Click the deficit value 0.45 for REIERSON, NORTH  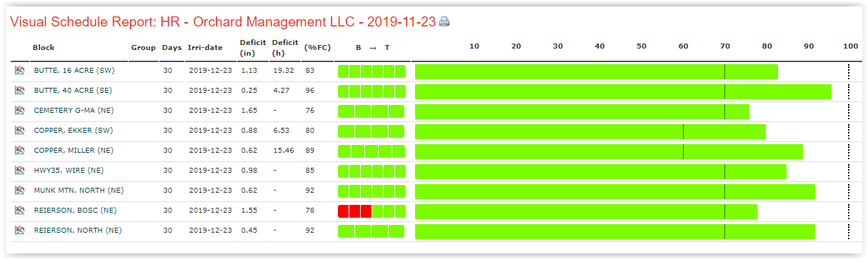[x=249, y=231]
